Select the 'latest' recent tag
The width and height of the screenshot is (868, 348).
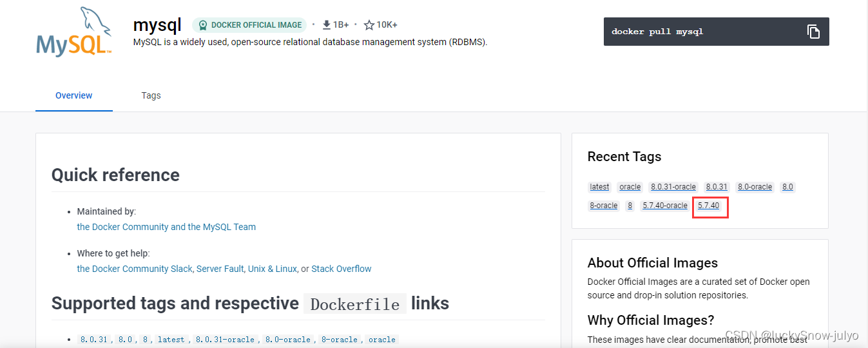[x=599, y=187]
